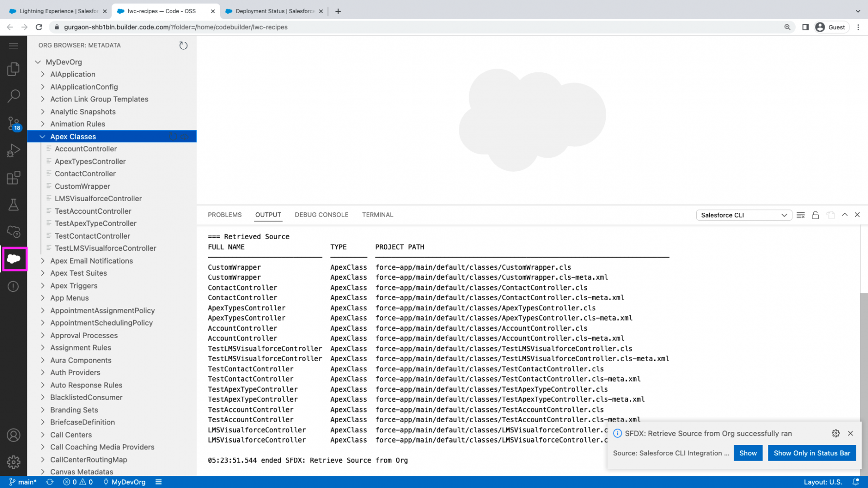Switch to the DEBUG CONSOLE tab
This screenshot has width=868, height=488.
click(x=321, y=215)
